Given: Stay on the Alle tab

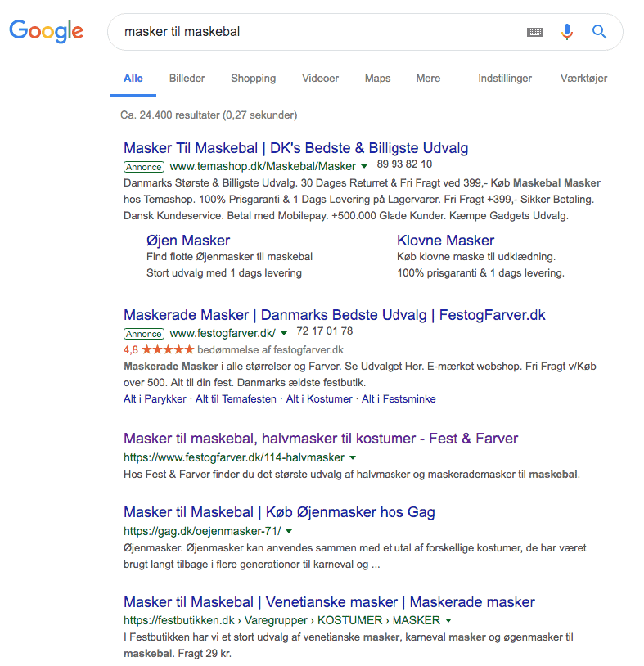Looking at the screenshot, I should [133, 79].
